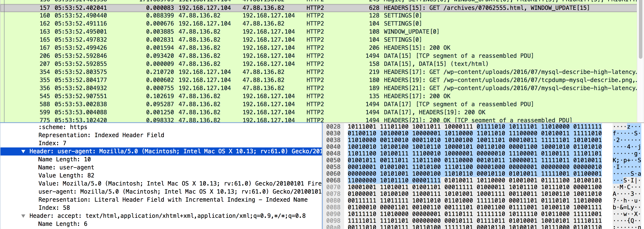
Task: Select packet 207 DATA[15] text/html row
Action: pyautogui.click(x=318, y=64)
